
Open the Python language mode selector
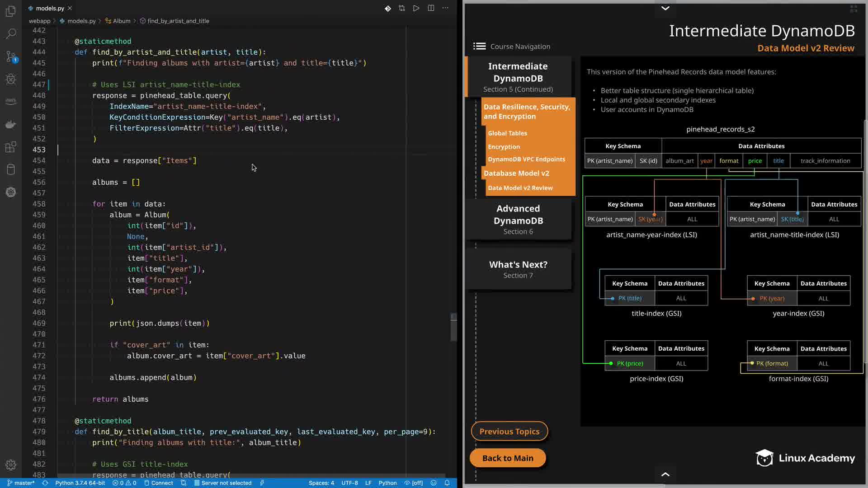[x=387, y=483]
